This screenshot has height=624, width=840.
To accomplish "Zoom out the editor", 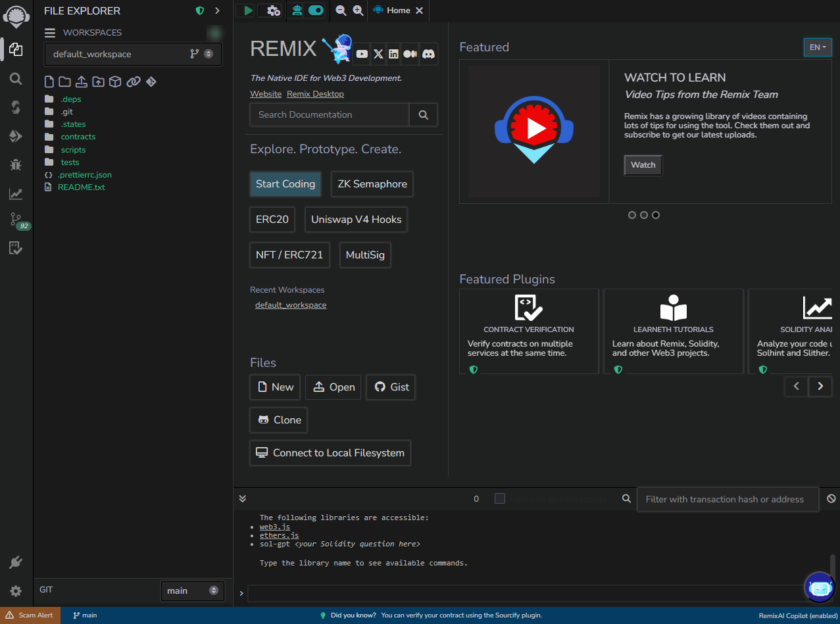I will (341, 11).
